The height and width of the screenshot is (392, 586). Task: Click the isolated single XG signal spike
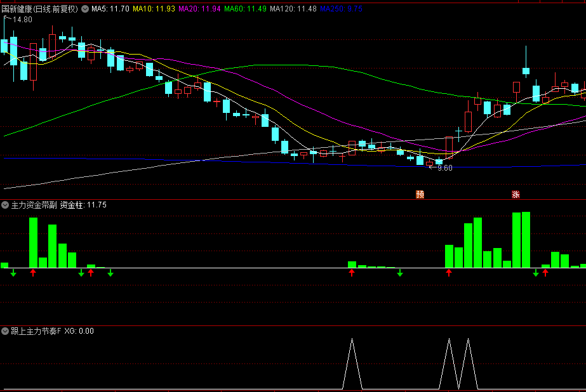coord(352,364)
